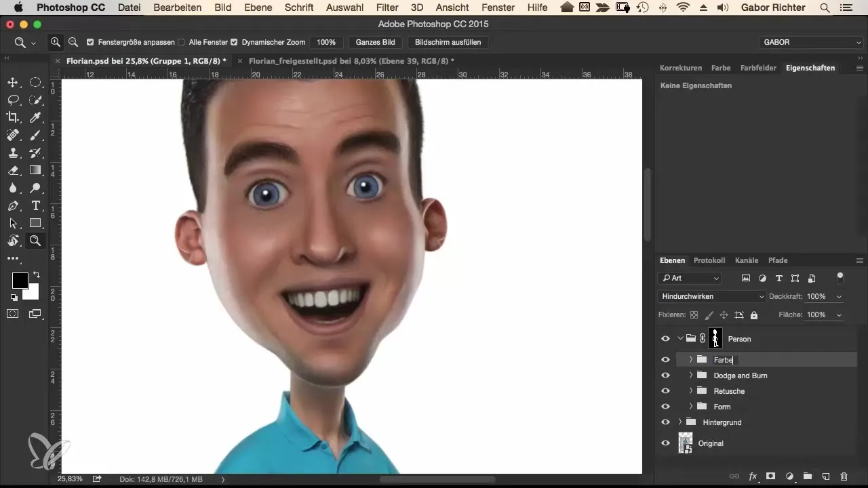The height and width of the screenshot is (488, 868).
Task: Select the Lasso tool
Action: click(13, 100)
